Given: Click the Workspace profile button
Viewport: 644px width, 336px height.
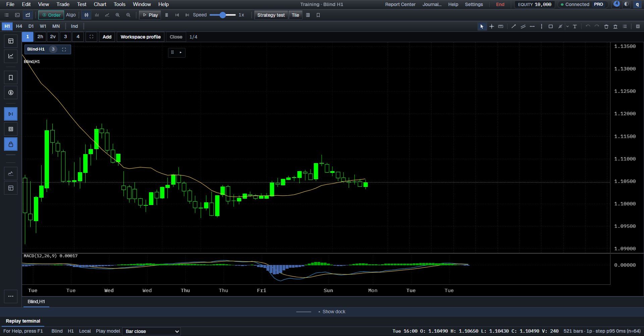Looking at the screenshot, I should 141,37.
